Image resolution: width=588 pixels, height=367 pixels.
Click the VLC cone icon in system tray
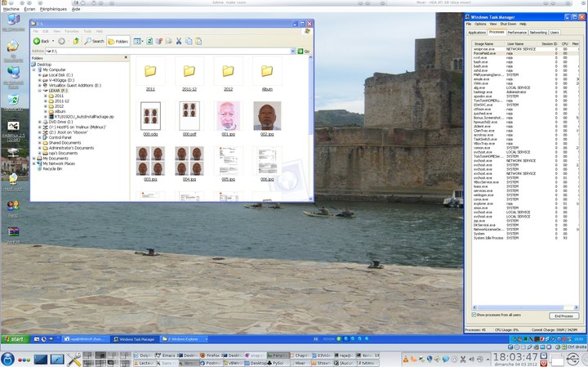[406, 359]
